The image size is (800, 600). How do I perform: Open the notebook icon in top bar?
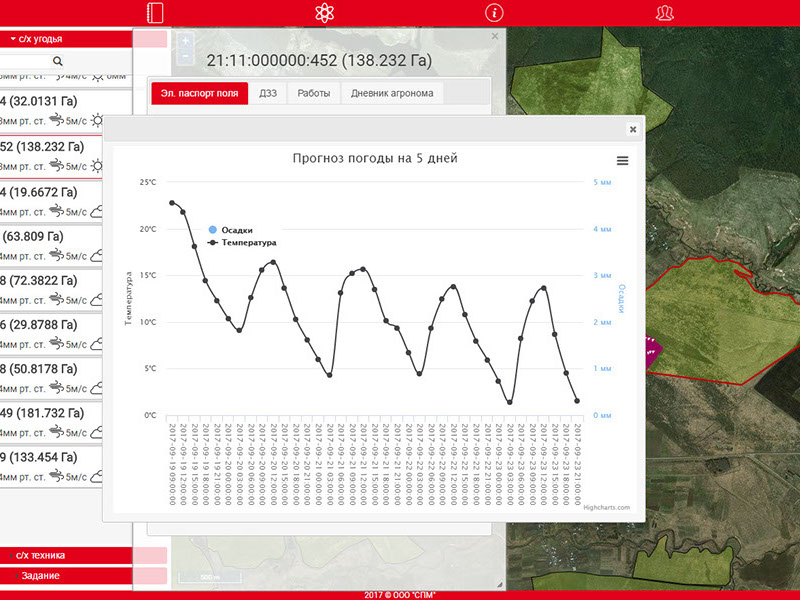pyautogui.click(x=154, y=13)
